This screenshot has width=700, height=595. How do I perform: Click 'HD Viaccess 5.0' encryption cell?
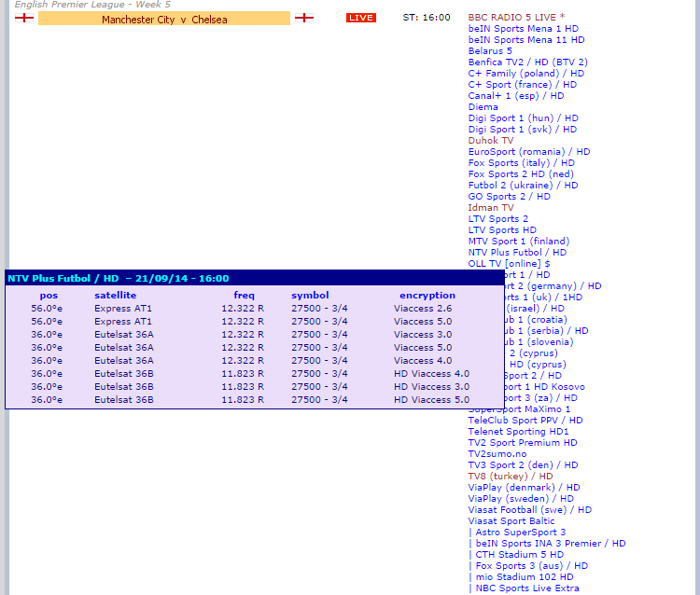[x=431, y=399]
